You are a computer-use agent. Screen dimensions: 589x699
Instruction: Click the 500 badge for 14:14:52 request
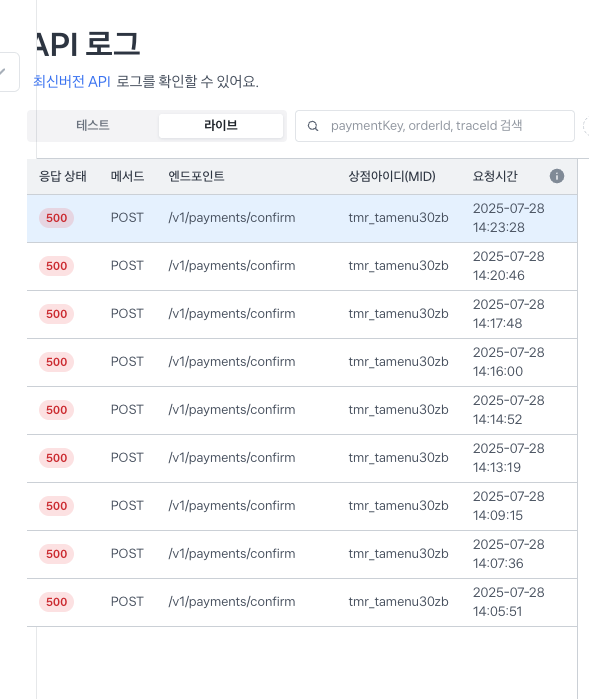pos(56,410)
